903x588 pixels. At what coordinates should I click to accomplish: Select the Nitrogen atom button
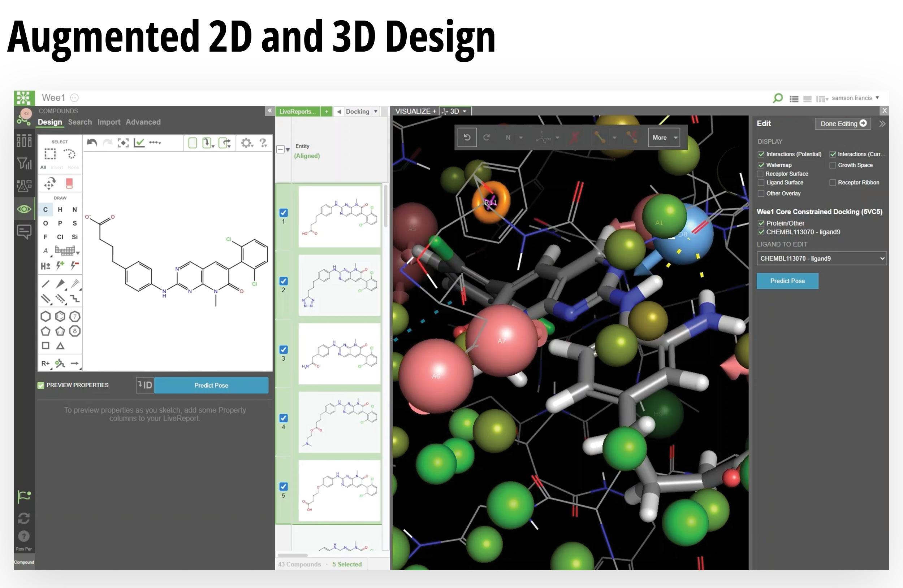coord(75,210)
